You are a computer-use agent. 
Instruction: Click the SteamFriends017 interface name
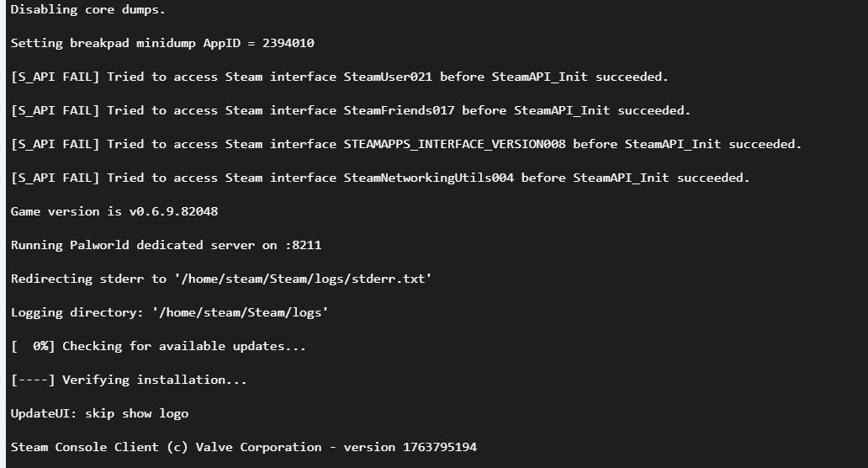[x=399, y=110]
